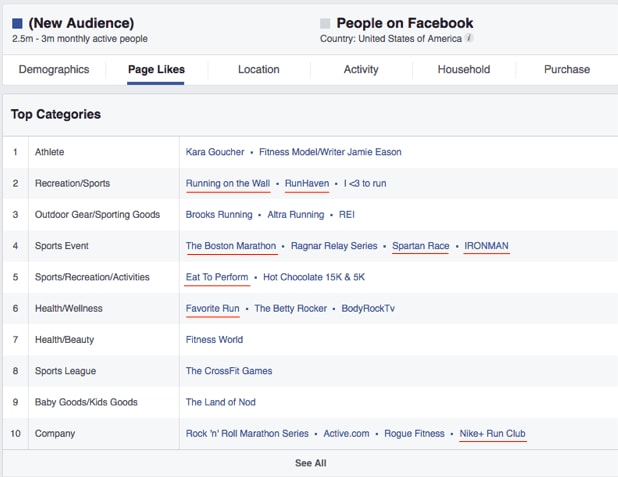The height and width of the screenshot is (477, 618).
Task: Click the blue New Audience color square
Action: [x=17, y=23]
